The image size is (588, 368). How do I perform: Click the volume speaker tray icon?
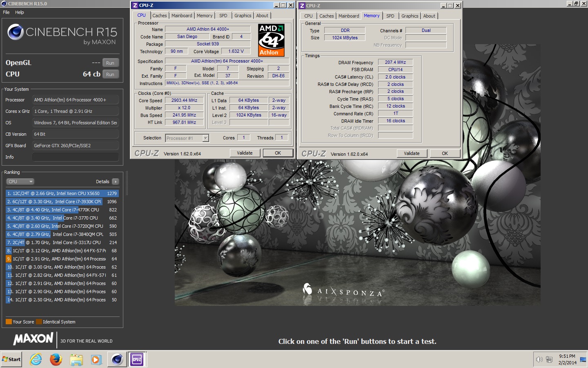(539, 359)
